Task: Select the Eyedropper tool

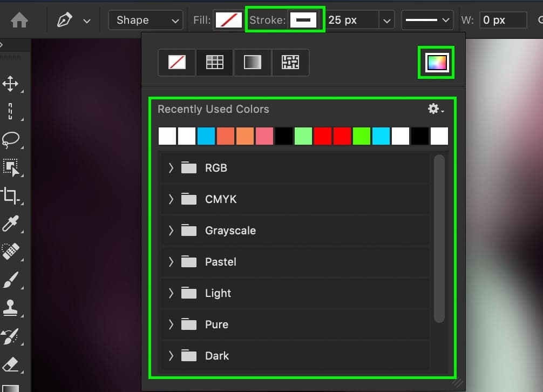Action: 10,223
